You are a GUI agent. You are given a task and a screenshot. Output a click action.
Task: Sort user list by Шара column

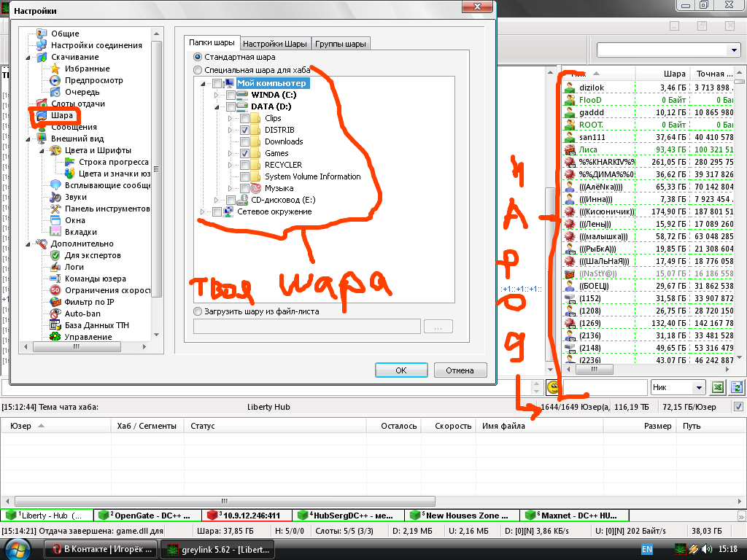click(x=662, y=74)
